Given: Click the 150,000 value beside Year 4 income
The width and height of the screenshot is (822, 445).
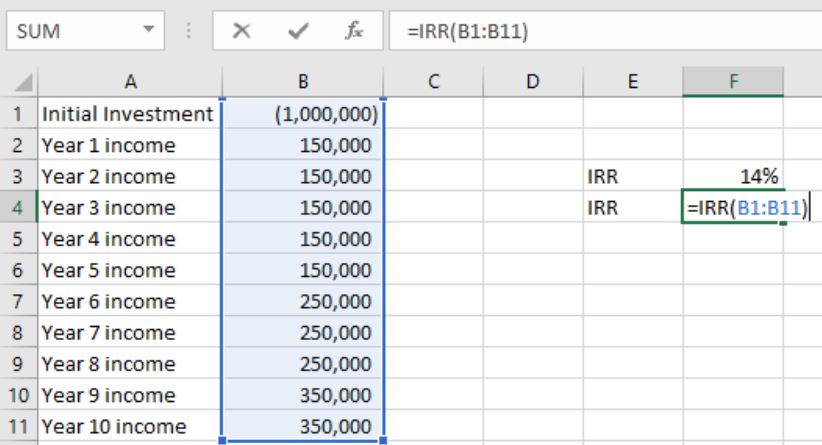Looking at the screenshot, I should click(x=303, y=238).
